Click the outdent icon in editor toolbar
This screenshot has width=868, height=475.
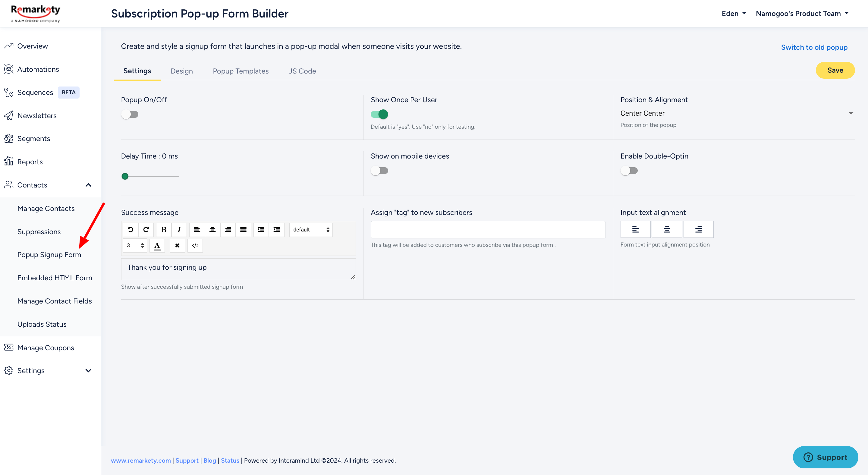pos(277,230)
